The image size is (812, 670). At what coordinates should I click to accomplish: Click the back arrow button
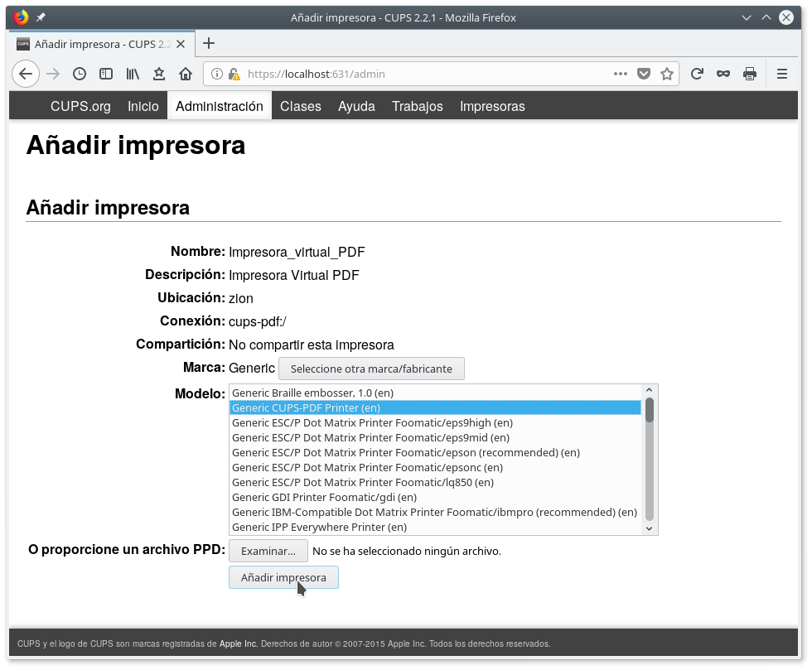pyautogui.click(x=26, y=74)
